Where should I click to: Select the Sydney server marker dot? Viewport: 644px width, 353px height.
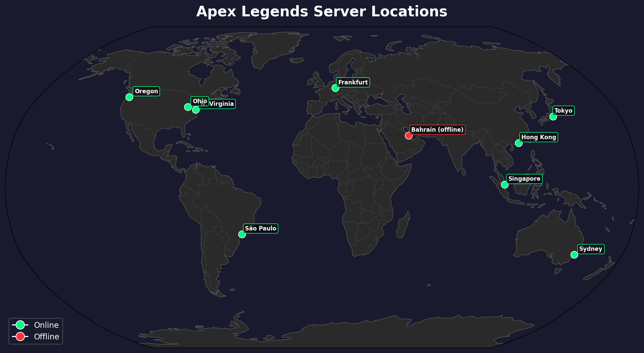click(x=574, y=255)
